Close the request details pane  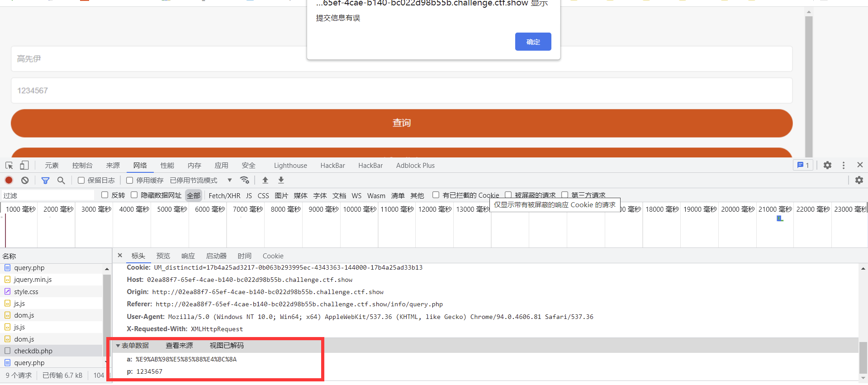[120, 256]
